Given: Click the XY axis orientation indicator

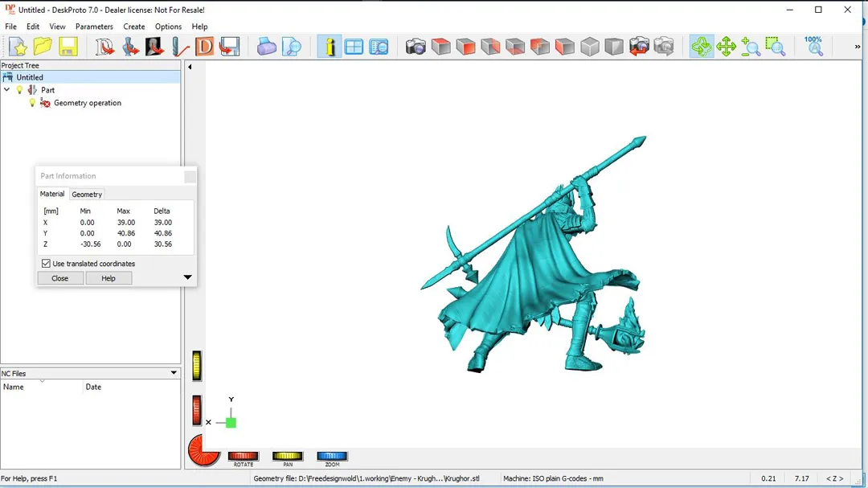Looking at the screenshot, I should (x=223, y=414).
